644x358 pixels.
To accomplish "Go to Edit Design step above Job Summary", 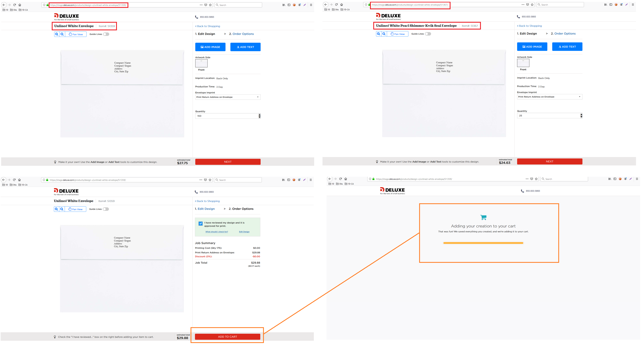I will coord(206,209).
